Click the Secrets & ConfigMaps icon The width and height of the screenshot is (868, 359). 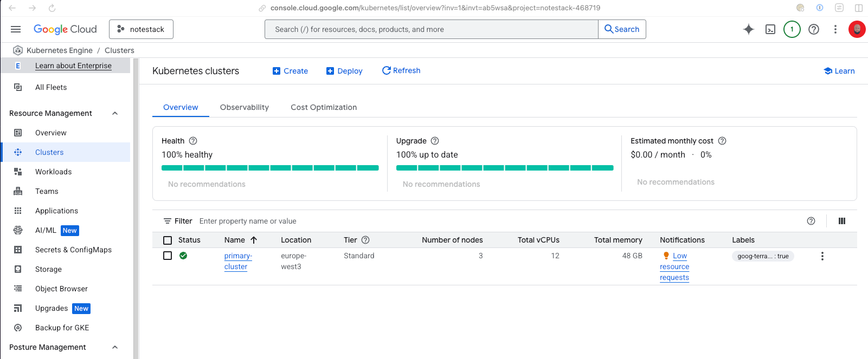18,250
